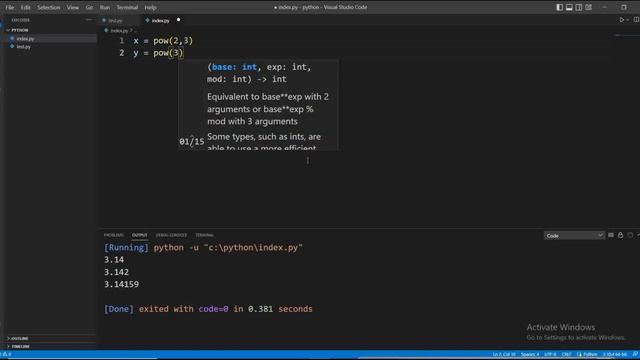Open Customize Layout icon
Image resolution: width=640 pixels, height=360 pixels.
[589, 7]
